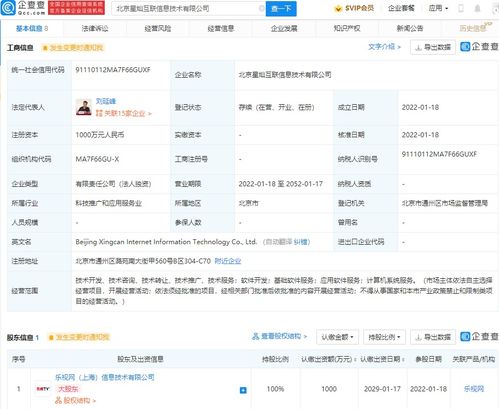The image size is (499, 409).
Task: Expand the 持股比例 filter dropdown
Action: (384, 337)
